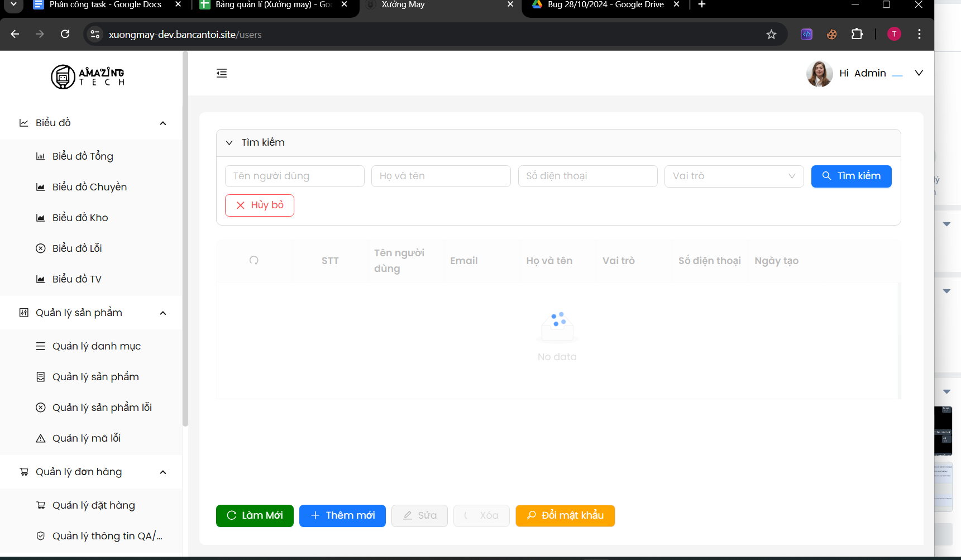Open Quản lý danh mục menu item
This screenshot has width=961, height=560.
[96, 346]
